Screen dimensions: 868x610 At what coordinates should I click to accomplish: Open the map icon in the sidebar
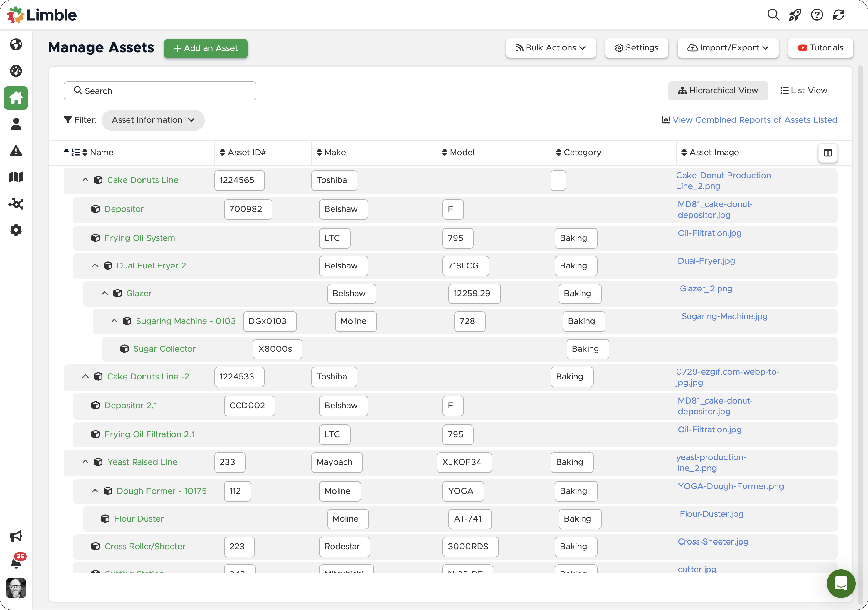point(16,177)
